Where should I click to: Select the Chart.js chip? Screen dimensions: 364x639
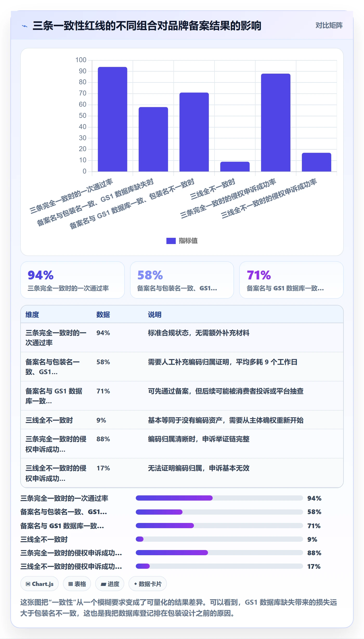(x=40, y=584)
